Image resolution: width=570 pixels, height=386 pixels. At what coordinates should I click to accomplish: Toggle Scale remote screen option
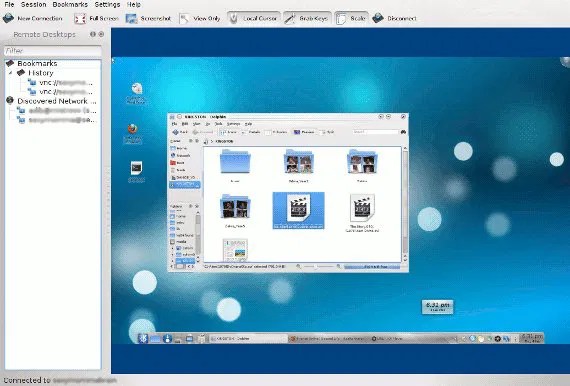351,18
